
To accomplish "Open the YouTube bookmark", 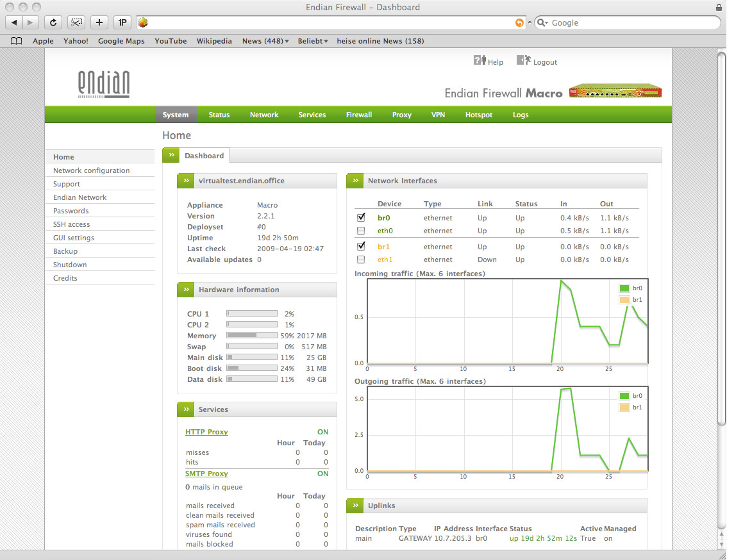I will (x=171, y=41).
